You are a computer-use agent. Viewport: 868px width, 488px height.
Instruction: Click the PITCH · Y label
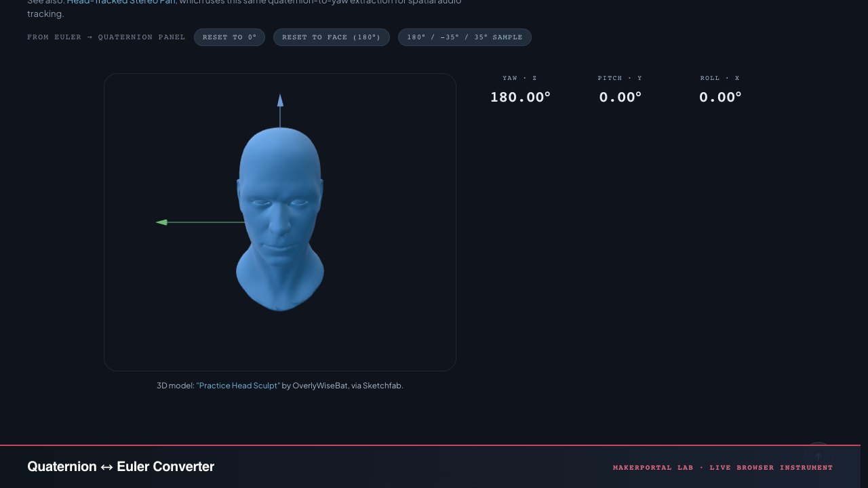(620, 78)
